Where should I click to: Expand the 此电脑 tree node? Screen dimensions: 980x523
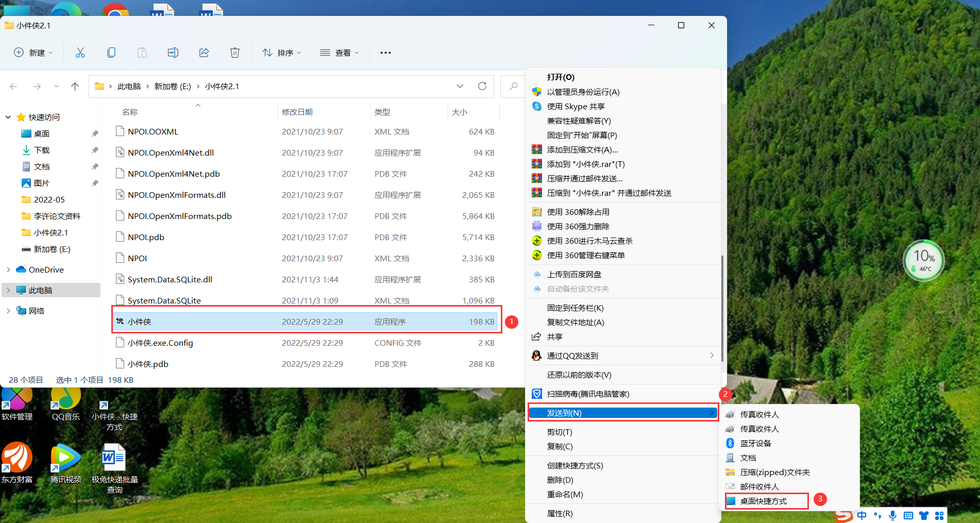point(8,290)
